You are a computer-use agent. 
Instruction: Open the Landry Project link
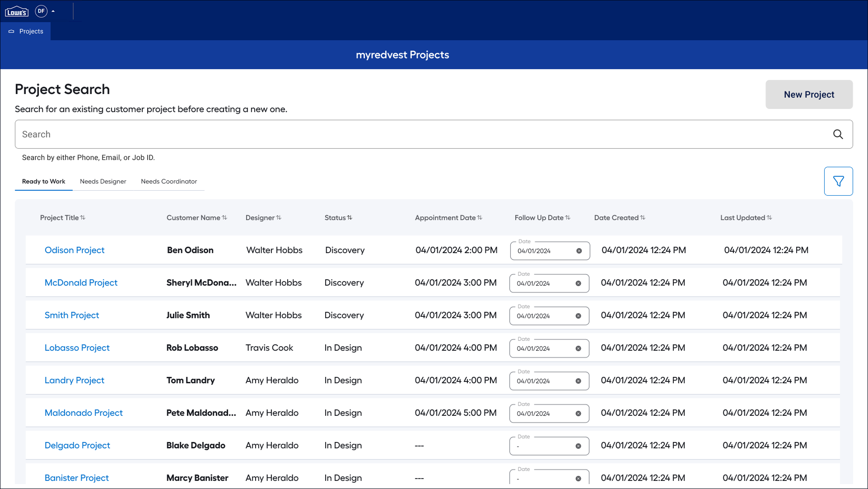75,381
